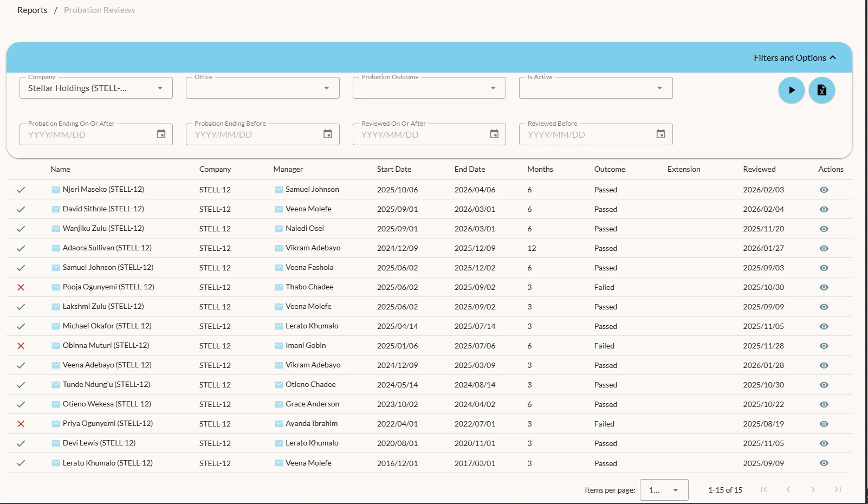Run the report with the play button
This screenshot has width=868, height=504.
point(791,90)
